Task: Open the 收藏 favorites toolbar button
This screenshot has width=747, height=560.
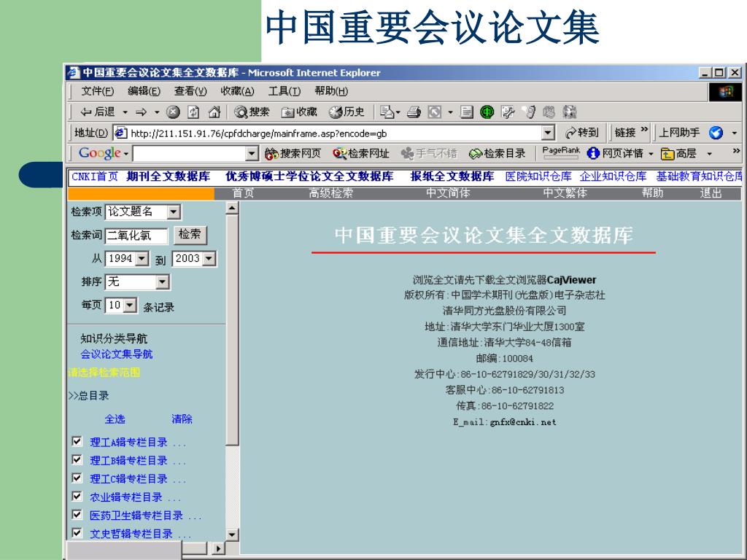Action: point(299,112)
